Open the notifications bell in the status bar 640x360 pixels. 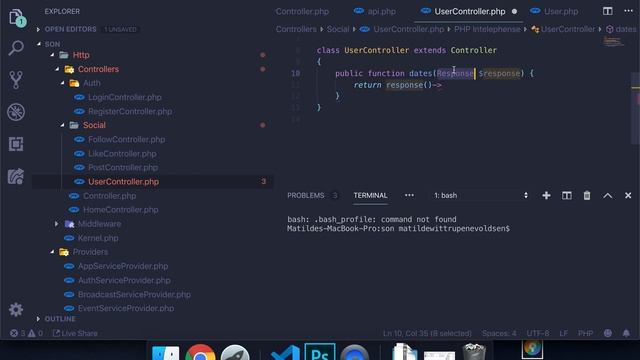(x=626, y=333)
